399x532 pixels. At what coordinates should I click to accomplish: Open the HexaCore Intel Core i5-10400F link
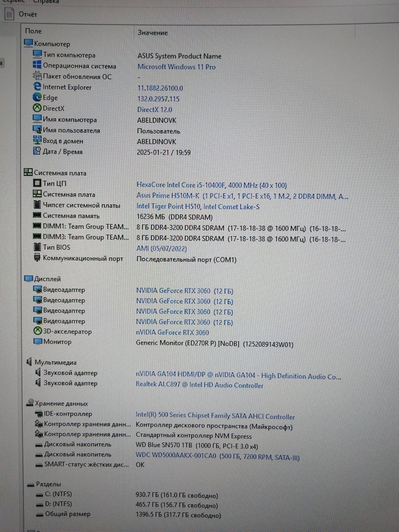click(211, 185)
